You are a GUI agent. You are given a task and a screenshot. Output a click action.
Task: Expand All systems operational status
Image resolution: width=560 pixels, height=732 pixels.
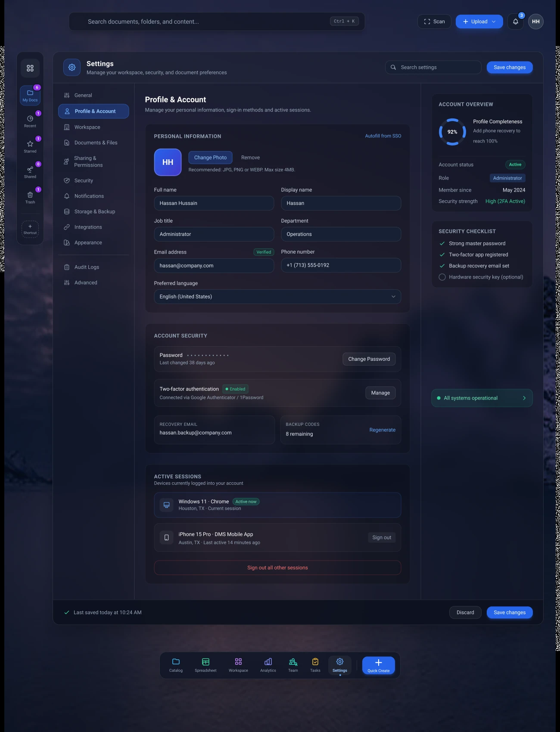point(482,398)
